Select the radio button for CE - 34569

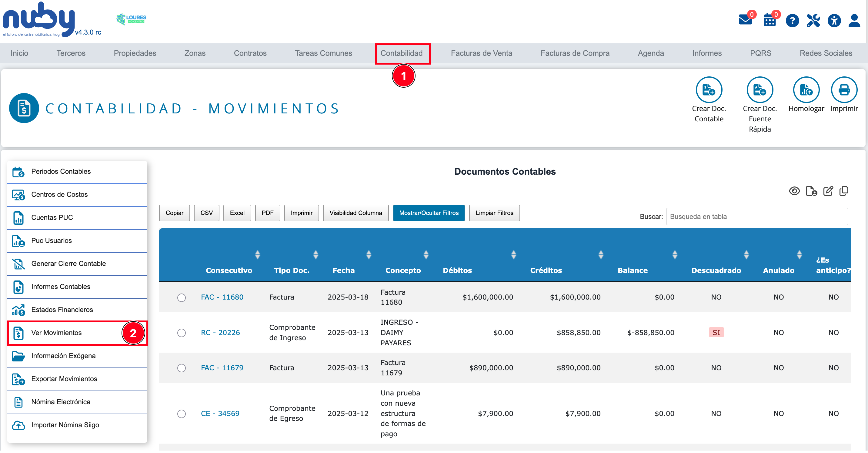(x=182, y=414)
